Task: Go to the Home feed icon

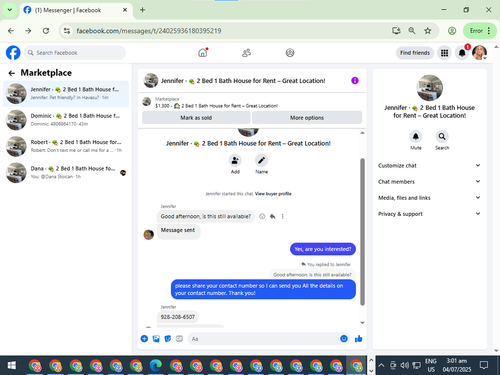Action: (203, 53)
